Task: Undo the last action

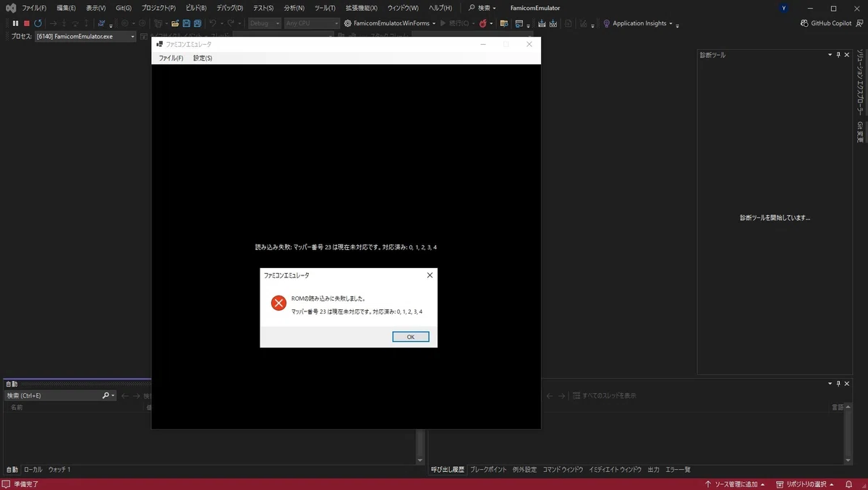Action: [213, 23]
